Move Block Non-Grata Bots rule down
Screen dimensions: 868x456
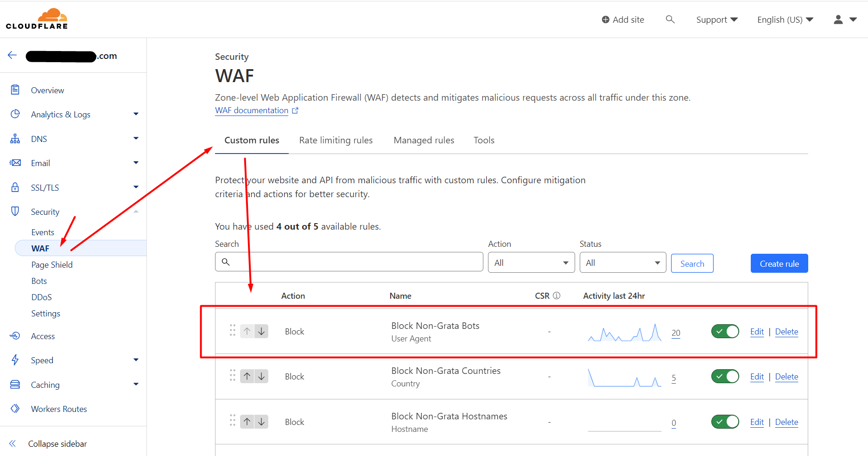(261, 331)
